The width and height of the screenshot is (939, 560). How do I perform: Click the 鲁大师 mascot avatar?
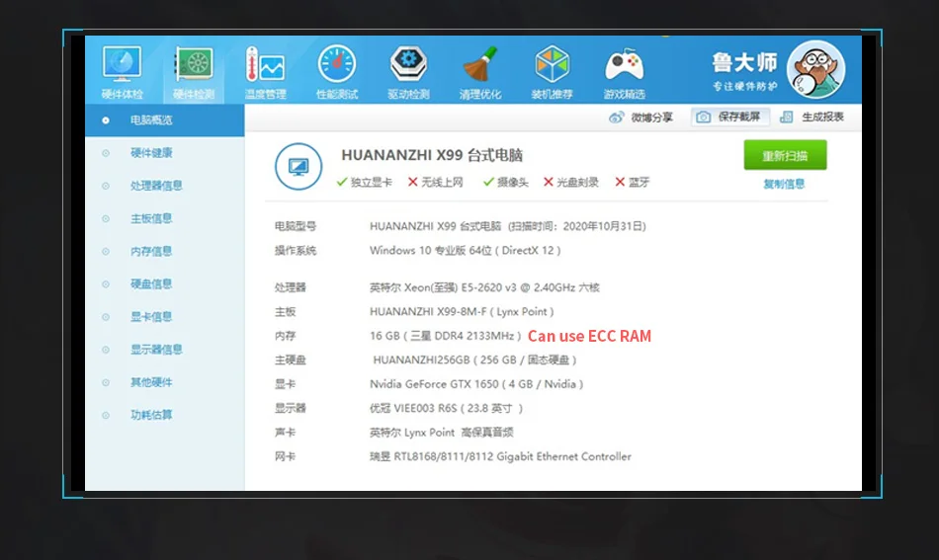coord(815,69)
